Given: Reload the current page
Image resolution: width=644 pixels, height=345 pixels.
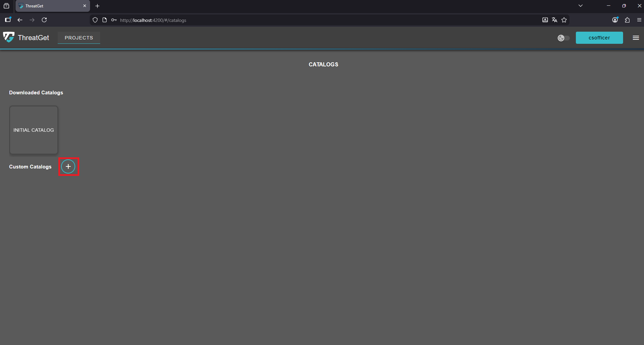Looking at the screenshot, I should [x=44, y=20].
